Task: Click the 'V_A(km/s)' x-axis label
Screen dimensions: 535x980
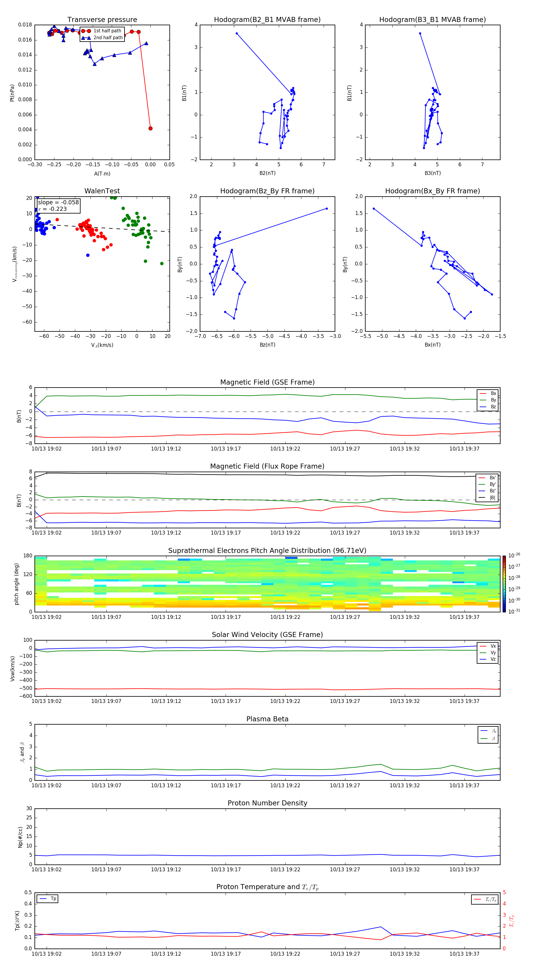Action: [102, 345]
